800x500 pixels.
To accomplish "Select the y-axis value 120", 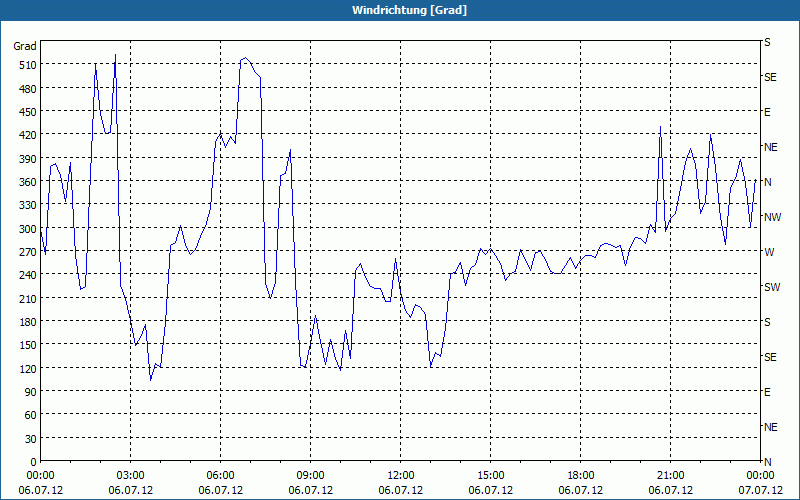I will tap(28, 368).
